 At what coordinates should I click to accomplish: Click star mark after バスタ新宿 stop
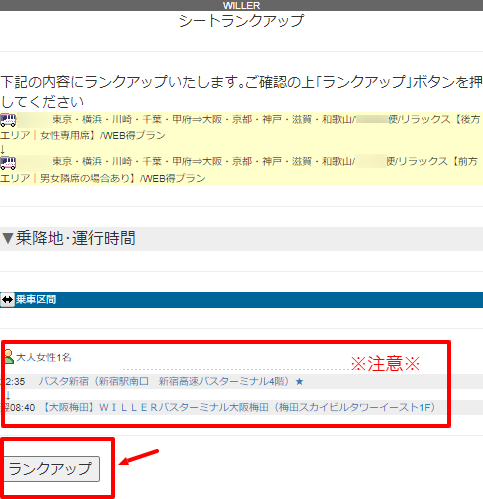299,382
